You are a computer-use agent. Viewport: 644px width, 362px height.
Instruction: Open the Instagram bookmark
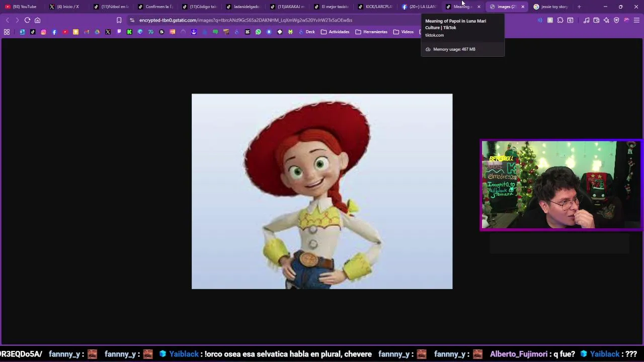pos(43,32)
